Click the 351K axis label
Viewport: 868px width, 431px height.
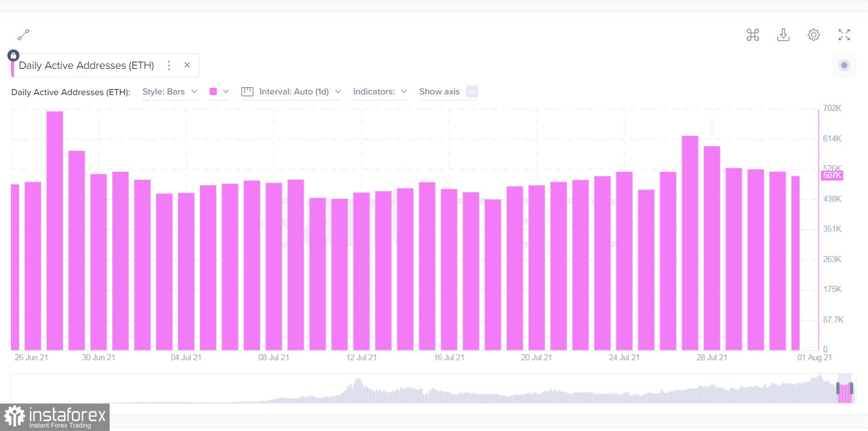tap(832, 229)
